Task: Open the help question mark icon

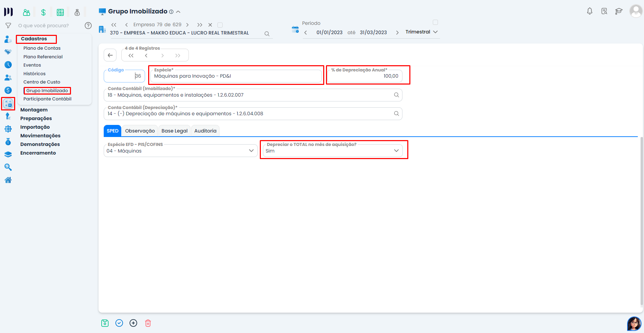Action: (88, 26)
